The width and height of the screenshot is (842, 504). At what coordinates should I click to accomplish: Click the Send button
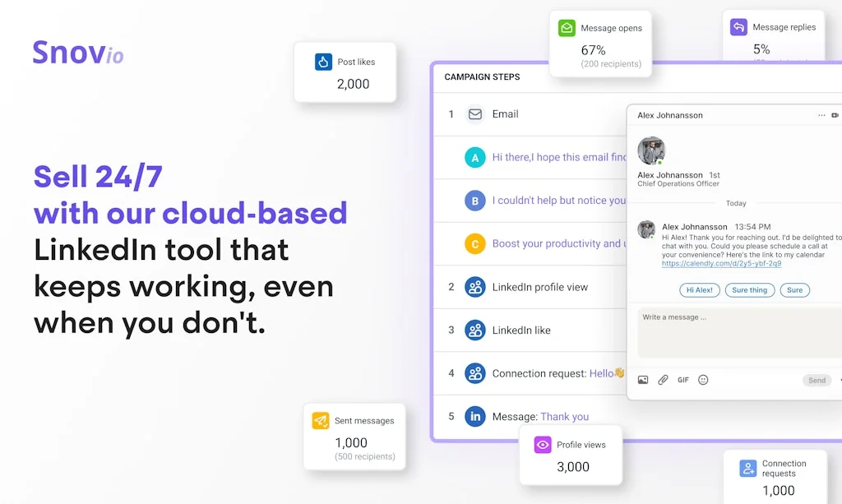(x=817, y=380)
